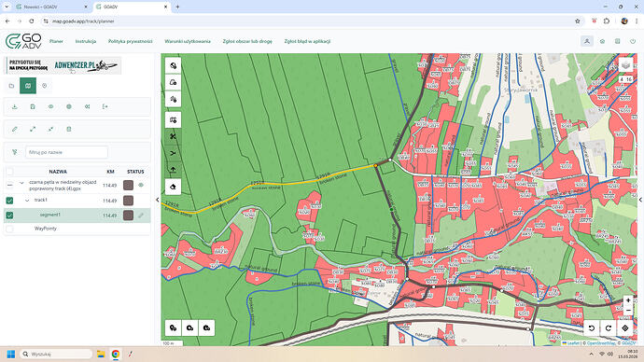This screenshot has height=362, width=644.
Task: Click the collapse arrows icon
Action: coord(51,130)
